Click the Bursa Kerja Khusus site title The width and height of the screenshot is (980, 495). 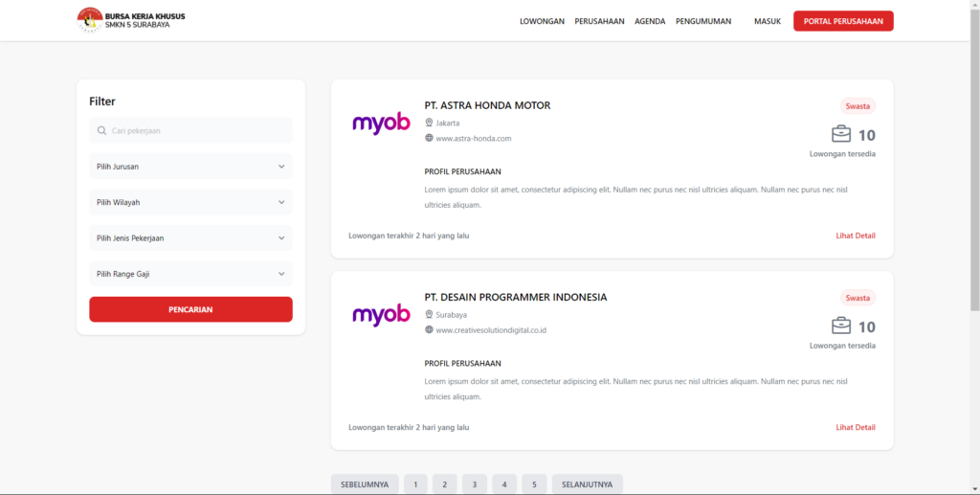(145, 16)
